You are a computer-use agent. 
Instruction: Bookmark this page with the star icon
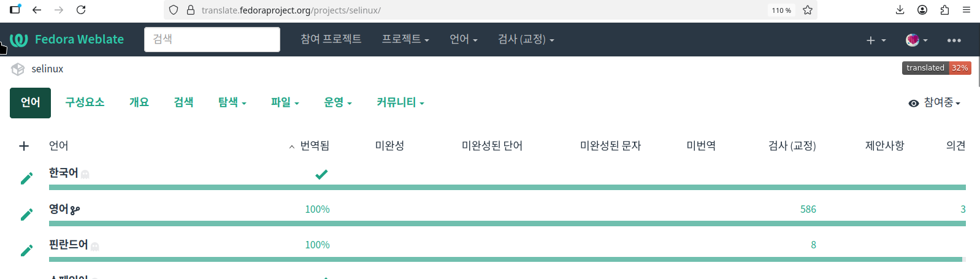coord(808,10)
